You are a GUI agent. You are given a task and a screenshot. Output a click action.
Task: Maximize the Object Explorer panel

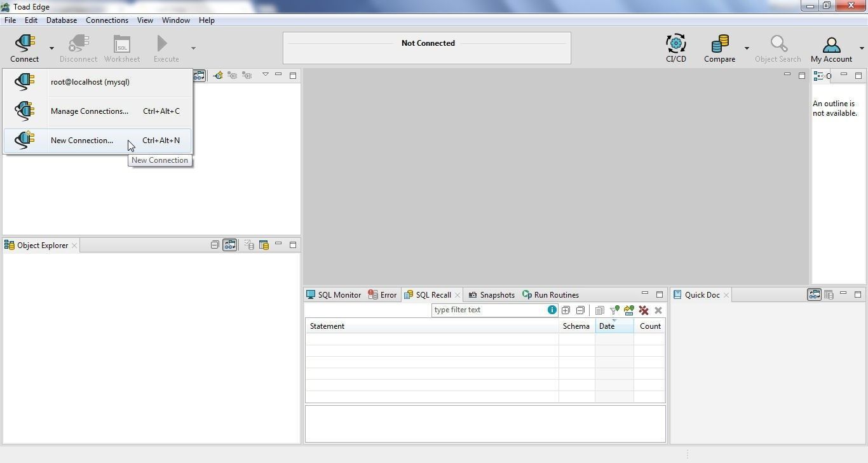click(293, 245)
